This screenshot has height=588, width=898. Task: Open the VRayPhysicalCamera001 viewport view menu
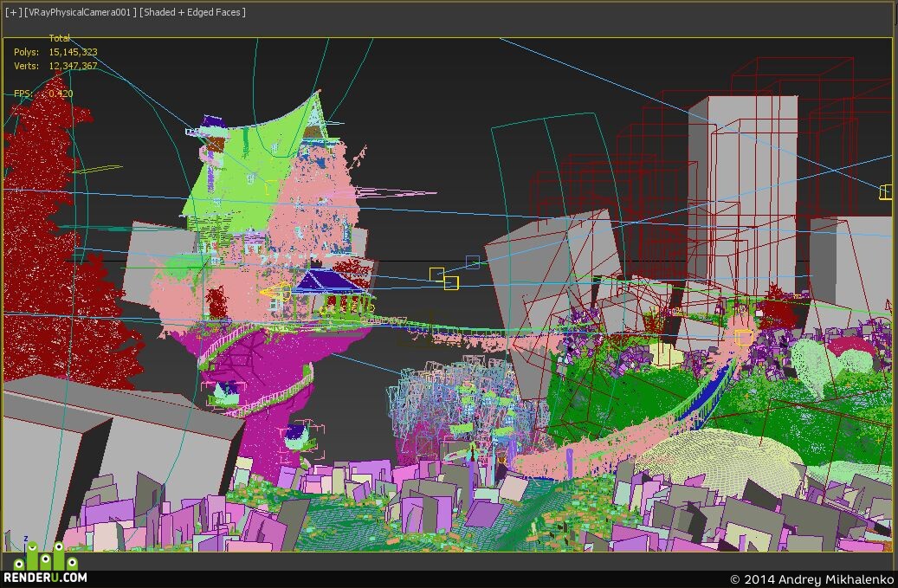81,12
